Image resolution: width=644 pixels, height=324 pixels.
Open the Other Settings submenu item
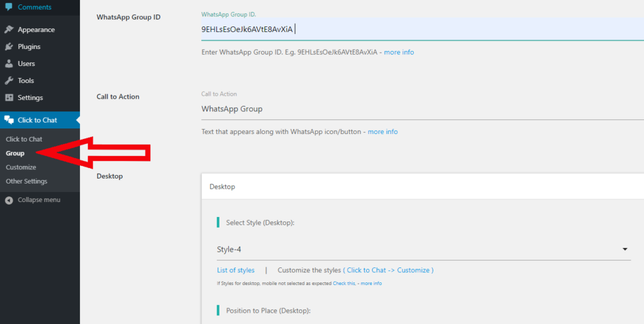pyautogui.click(x=26, y=181)
